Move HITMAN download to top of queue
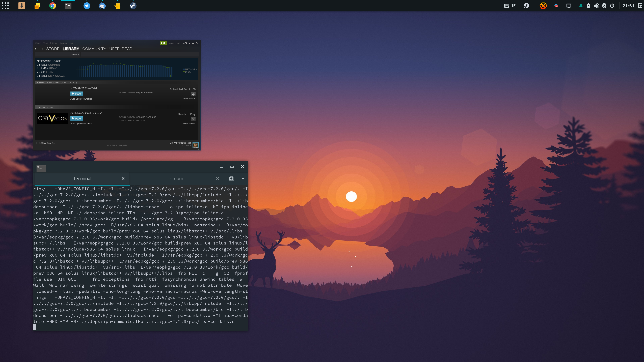The width and height of the screenshot is (644, 362). tap(193, 94)
